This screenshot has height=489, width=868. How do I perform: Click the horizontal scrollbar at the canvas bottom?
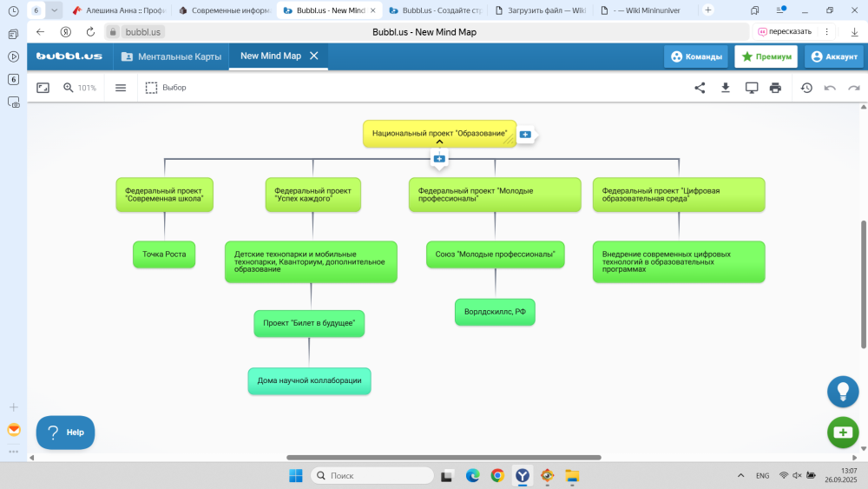(x=443, y=457)
